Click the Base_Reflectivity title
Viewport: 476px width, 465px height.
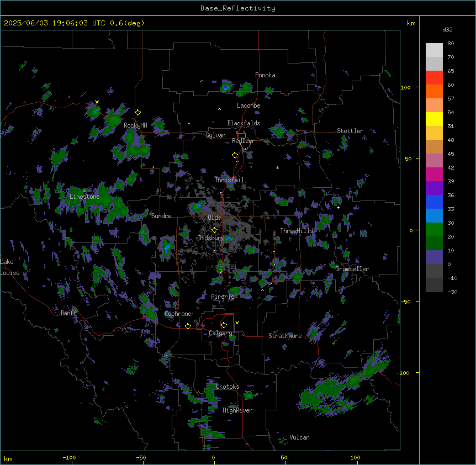pyautogui.click(x=238, y=8)
